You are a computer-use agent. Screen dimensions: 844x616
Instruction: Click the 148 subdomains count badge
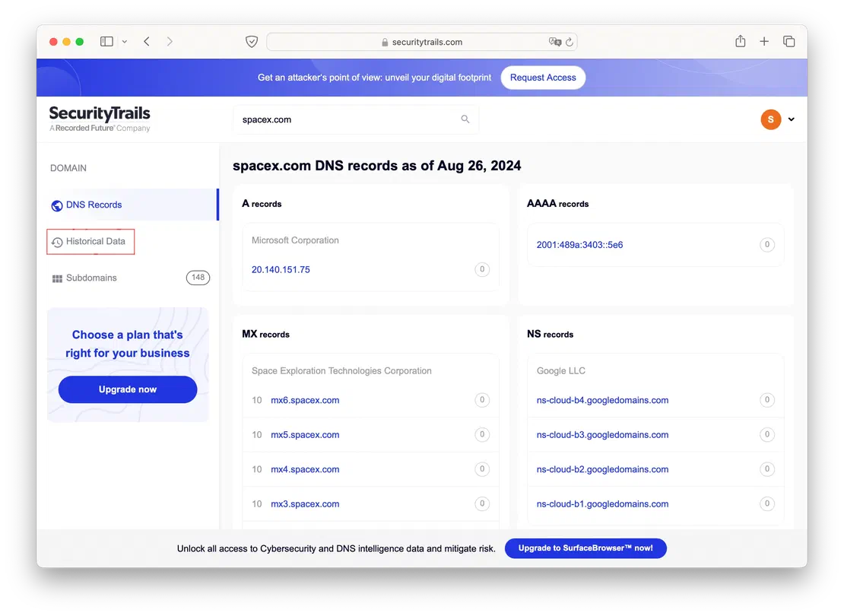[198, 278]
